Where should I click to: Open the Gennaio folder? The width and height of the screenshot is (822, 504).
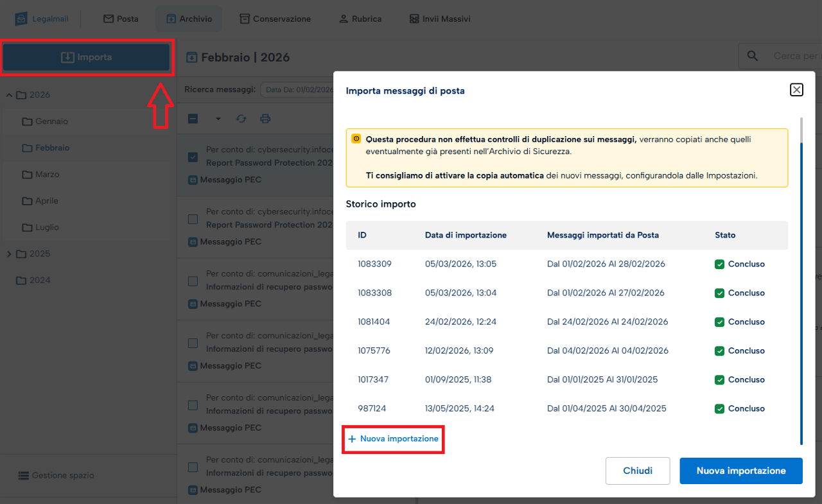click(x=45, y=121)
